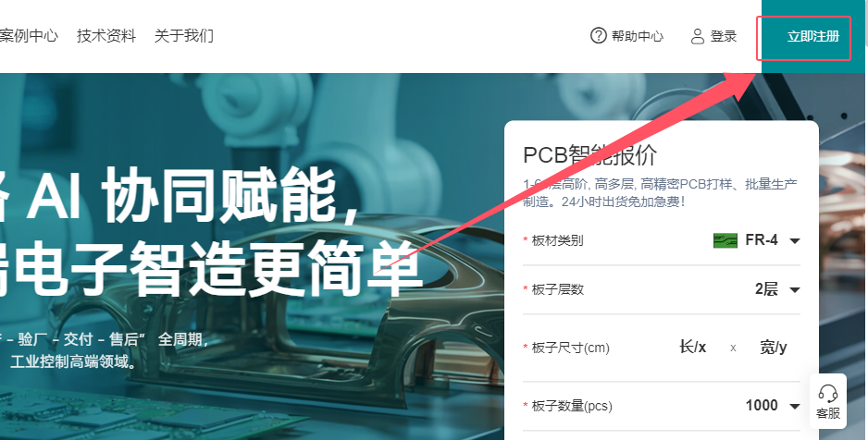Click the 帮助中心 help center link
This screenshot has height=440, width=868.
(x=638, y=36)
